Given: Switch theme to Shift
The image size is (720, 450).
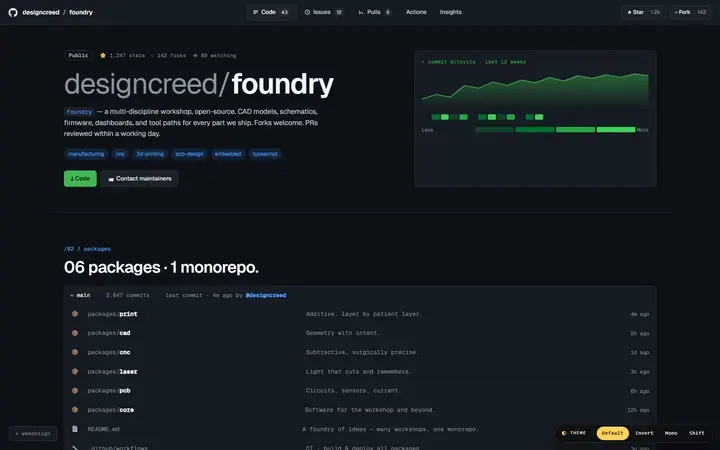Looking at the screenshot, I should click(697, 433).
